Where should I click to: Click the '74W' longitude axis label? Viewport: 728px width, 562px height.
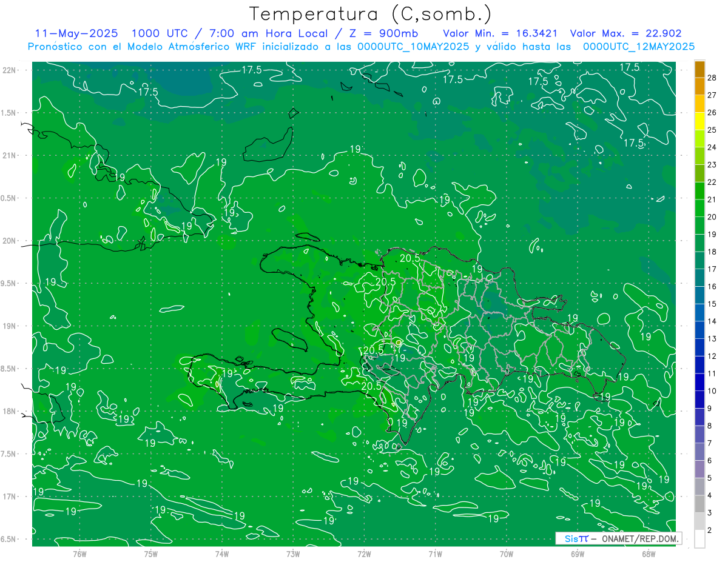click(222, 554)
